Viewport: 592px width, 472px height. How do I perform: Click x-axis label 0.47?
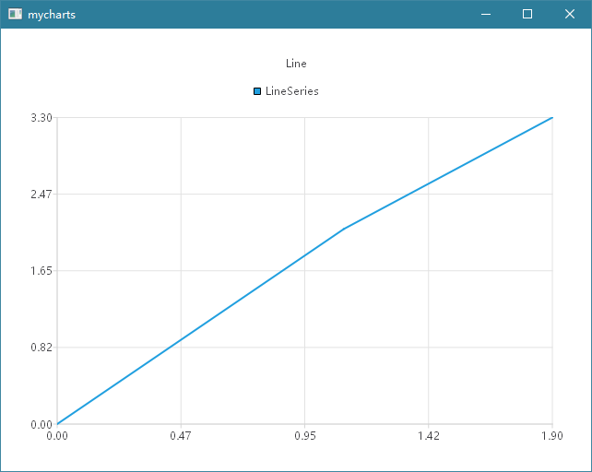click(180, 436)
